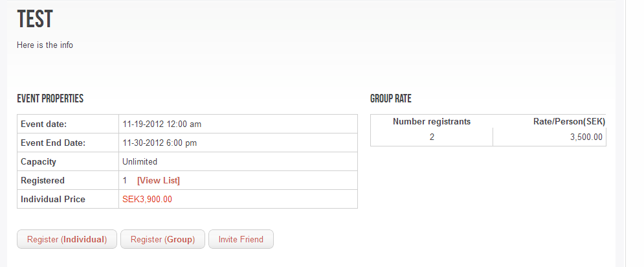Click the TEST event title heading
The width and height of the screenshot is (644, 267).
35,20
